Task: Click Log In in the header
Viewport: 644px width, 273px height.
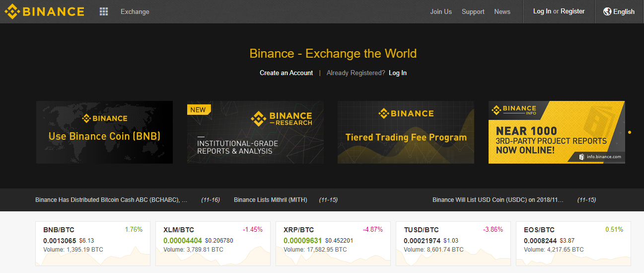Action: tap(542, 11)
